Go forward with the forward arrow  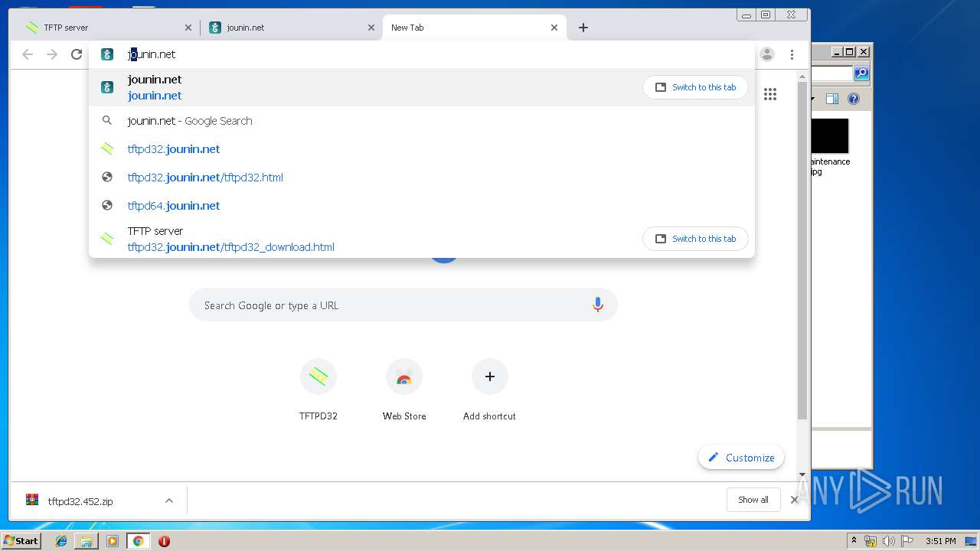52,54
